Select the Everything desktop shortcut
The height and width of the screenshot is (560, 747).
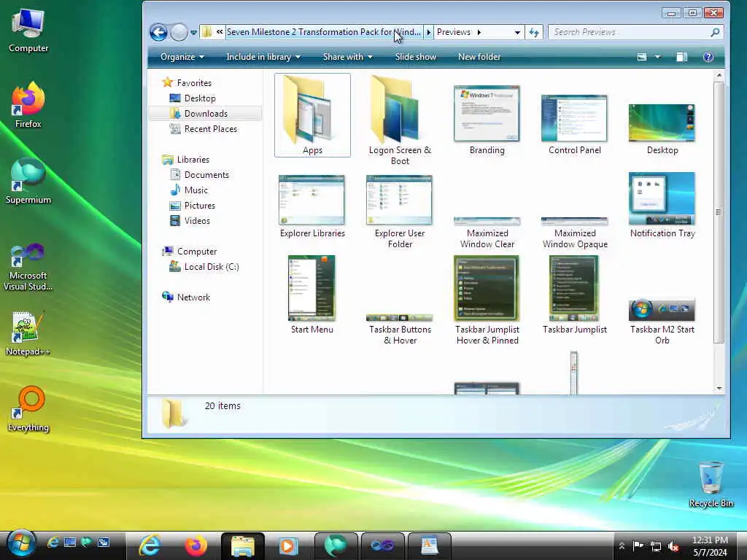pyautogui.click(x=28, y=409)
